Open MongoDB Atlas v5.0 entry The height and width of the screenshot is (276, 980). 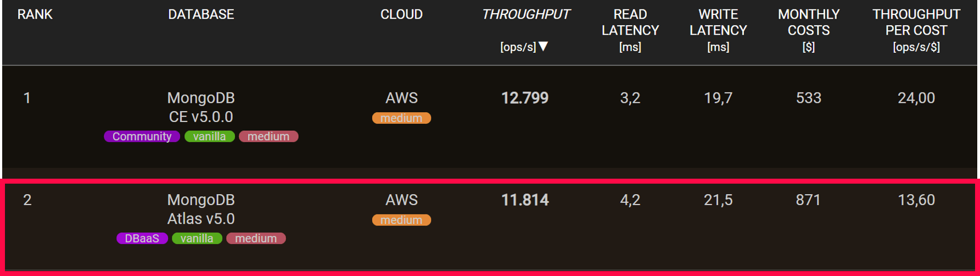(x=201, y=209)
